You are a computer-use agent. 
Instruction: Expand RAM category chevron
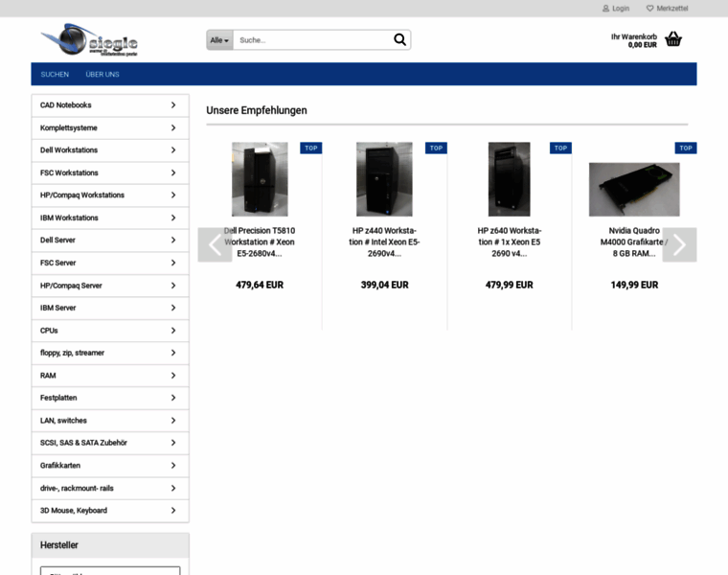tap(173, 376)
